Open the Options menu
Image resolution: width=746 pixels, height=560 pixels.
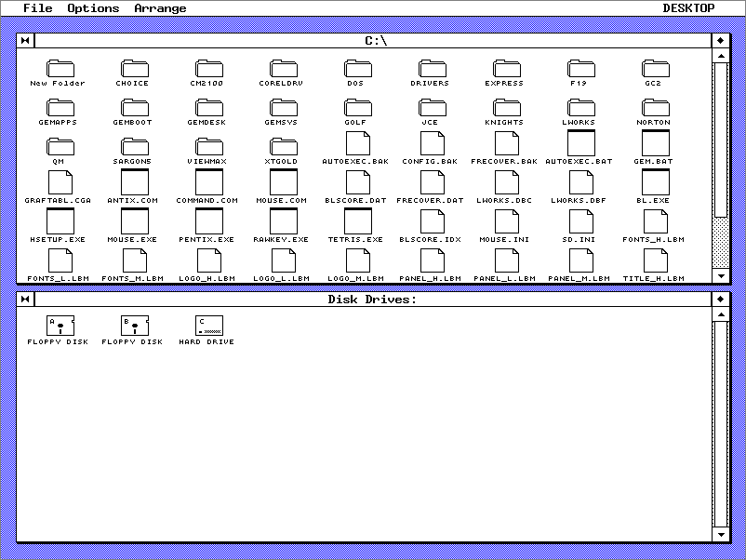[x=93, y=7]
